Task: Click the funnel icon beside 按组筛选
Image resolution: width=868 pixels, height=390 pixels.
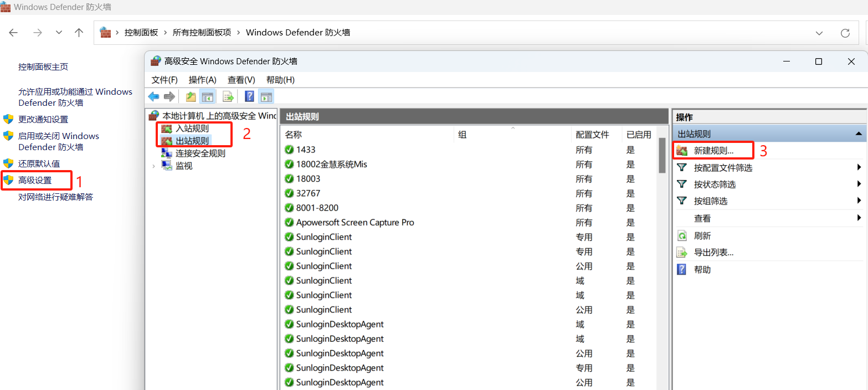Action: coord(682,201)
